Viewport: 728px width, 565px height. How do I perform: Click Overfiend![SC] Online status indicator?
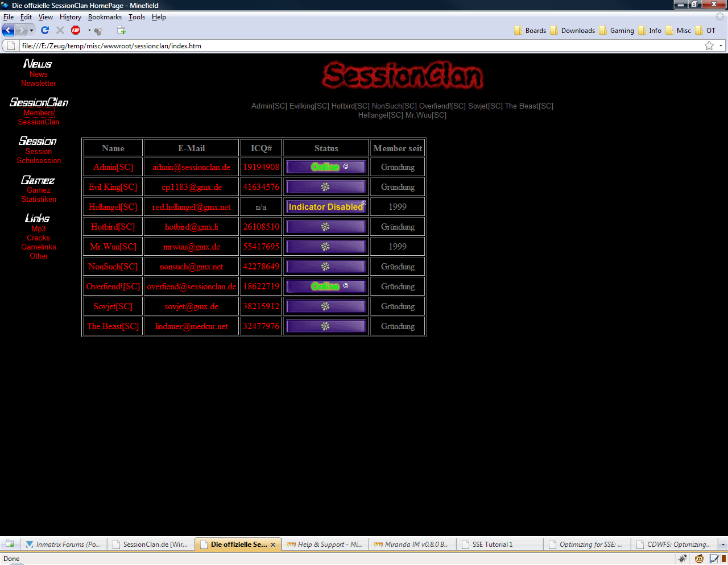[326, 286]
